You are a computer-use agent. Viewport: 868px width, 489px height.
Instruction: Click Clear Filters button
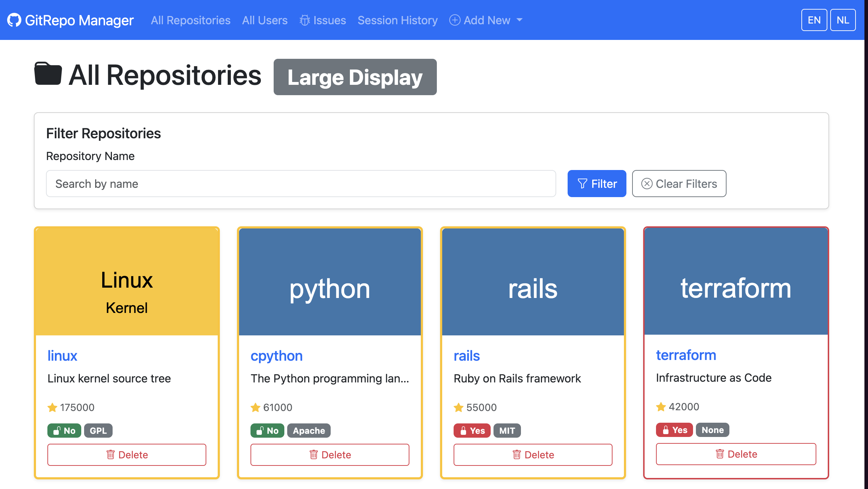coord(679,184)
